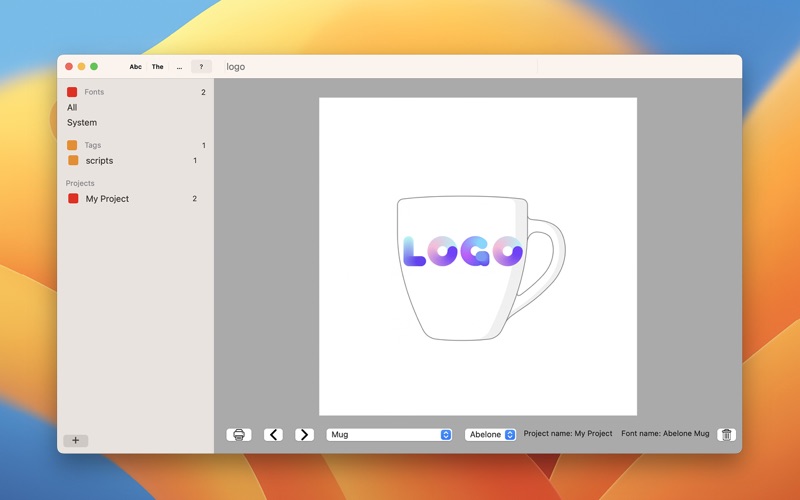This screenshot has width=800, height=500.
Task: Click the red My Project icon
Action: 73,199
